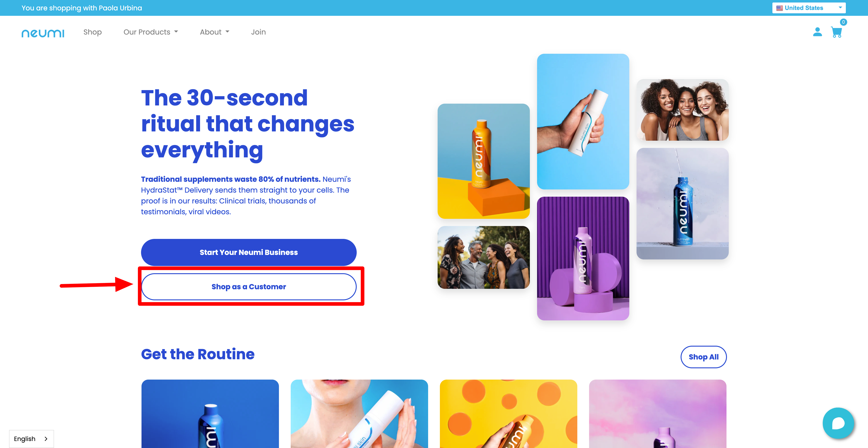This screenshot has width=868, height=448.
Task: Select the orange neumi bottle image
Action: (484, 161)
